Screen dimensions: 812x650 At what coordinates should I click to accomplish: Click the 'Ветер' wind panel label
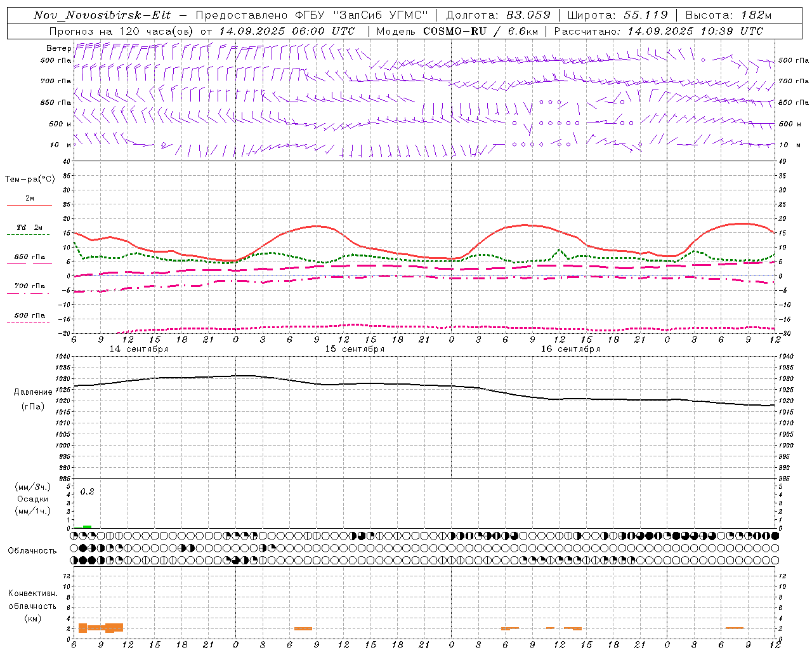click(58, 48)
